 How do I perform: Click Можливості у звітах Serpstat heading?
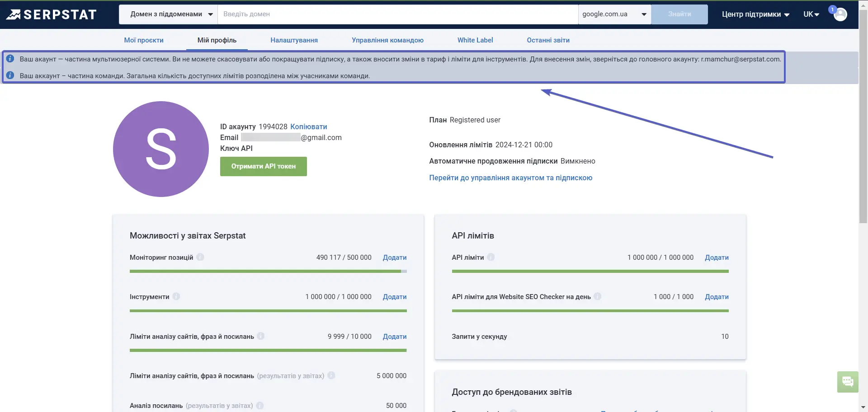tap(188, 236)
